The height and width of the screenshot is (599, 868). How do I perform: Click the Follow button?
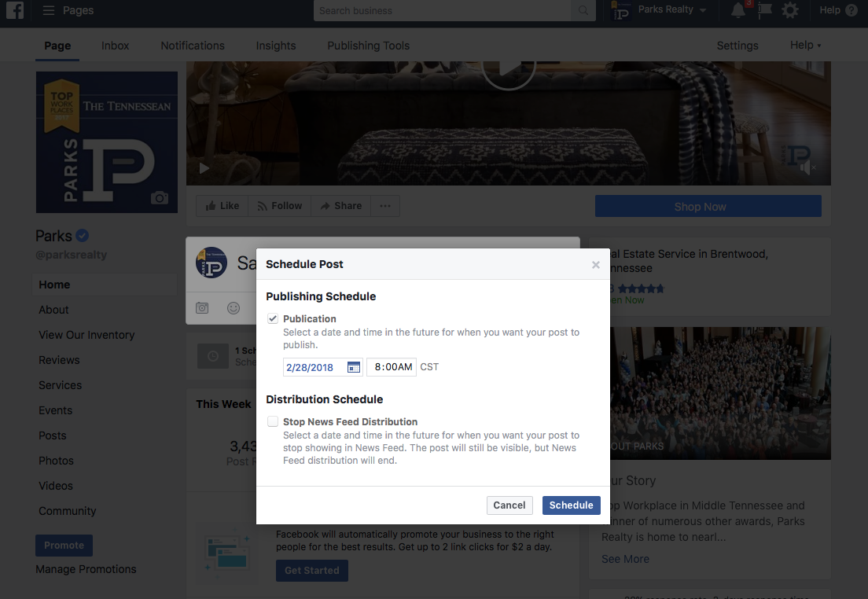click(280, 206)
